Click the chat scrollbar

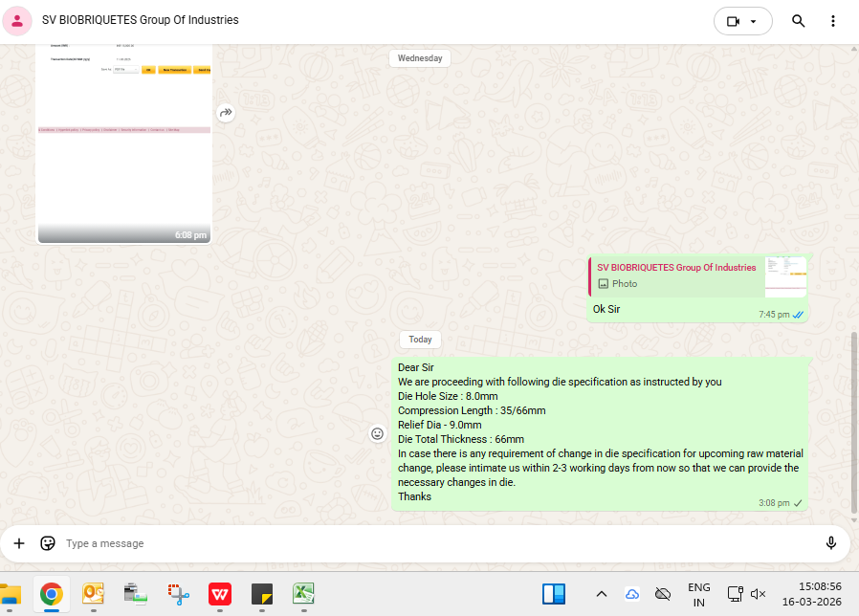(x=854, y=421)
